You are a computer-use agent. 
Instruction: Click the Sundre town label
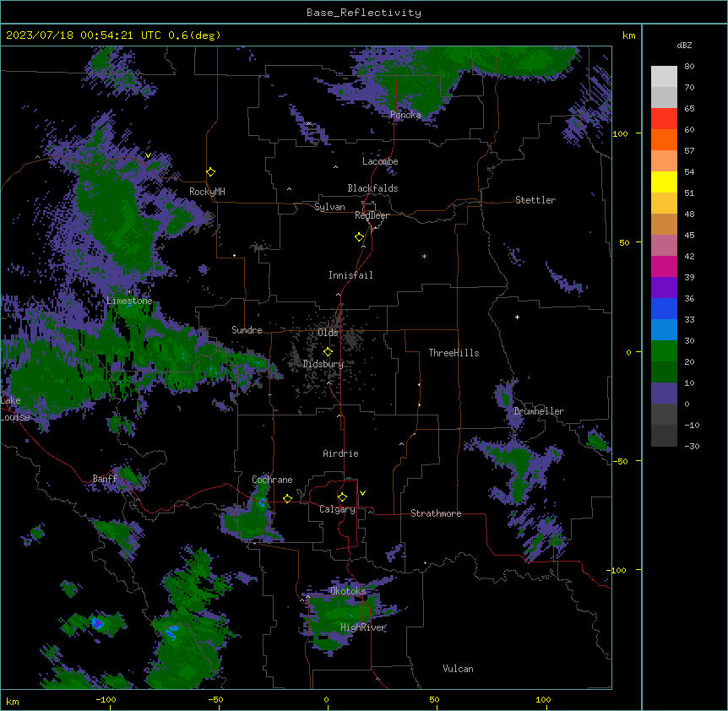point(247,330)
